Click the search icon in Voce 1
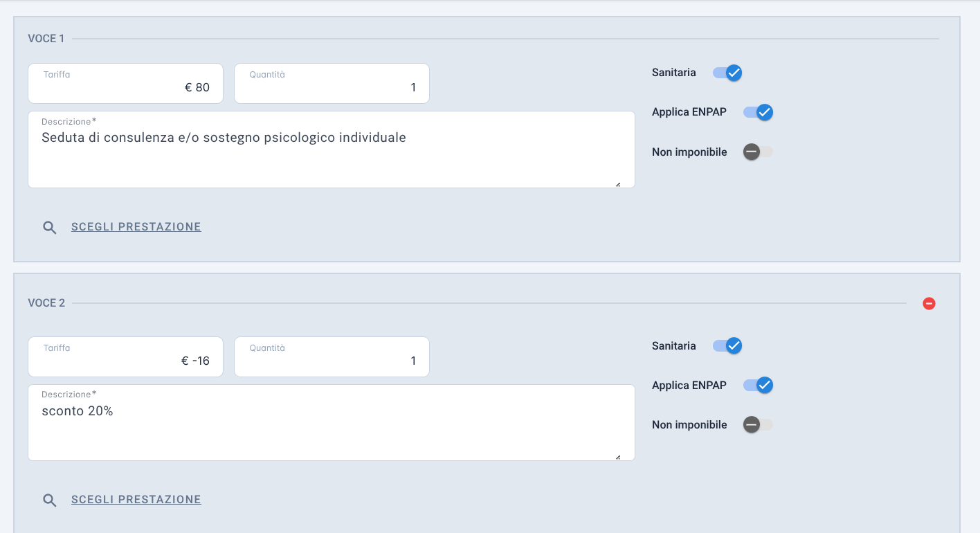980x533 pixels. point(50,228)
